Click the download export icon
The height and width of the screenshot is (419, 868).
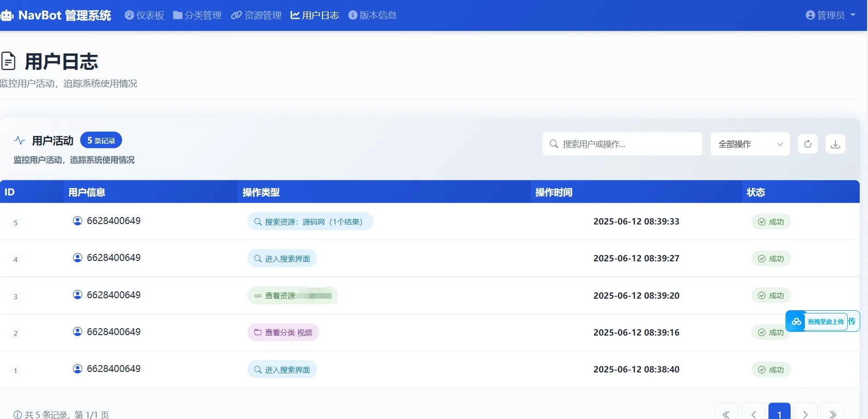[x=835, y=144]
